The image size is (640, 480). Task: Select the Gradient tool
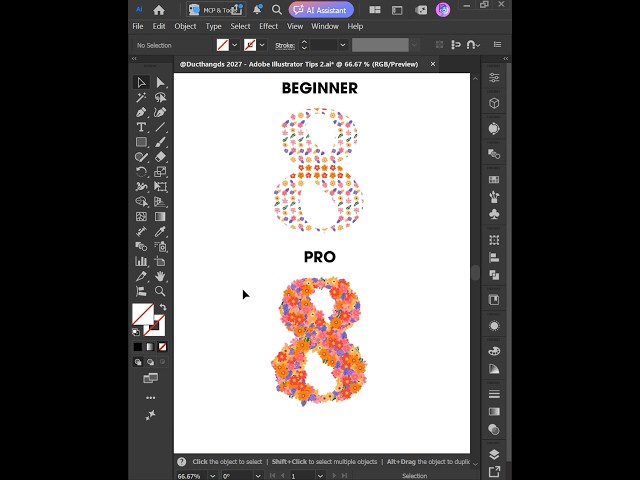point(160,217)
